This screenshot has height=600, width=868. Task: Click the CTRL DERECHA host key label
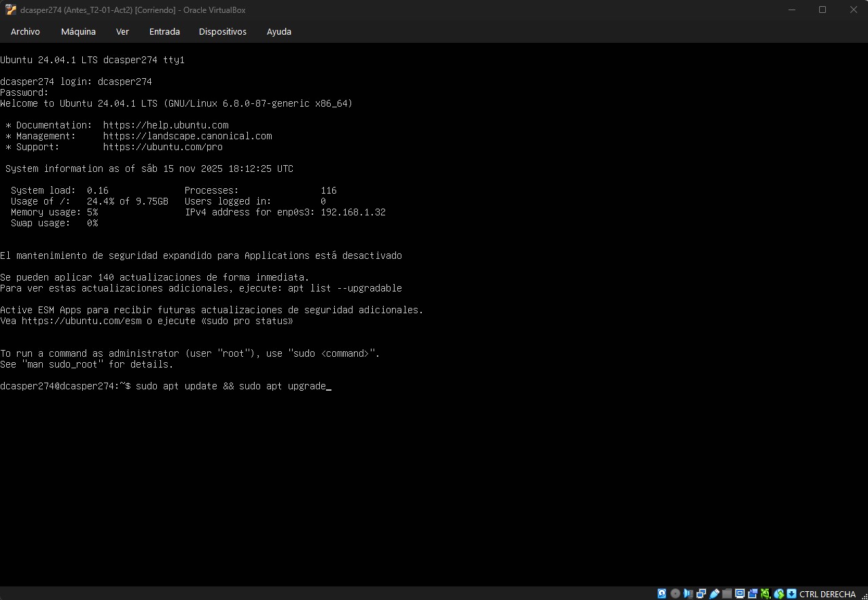click(x=827, y=595)
